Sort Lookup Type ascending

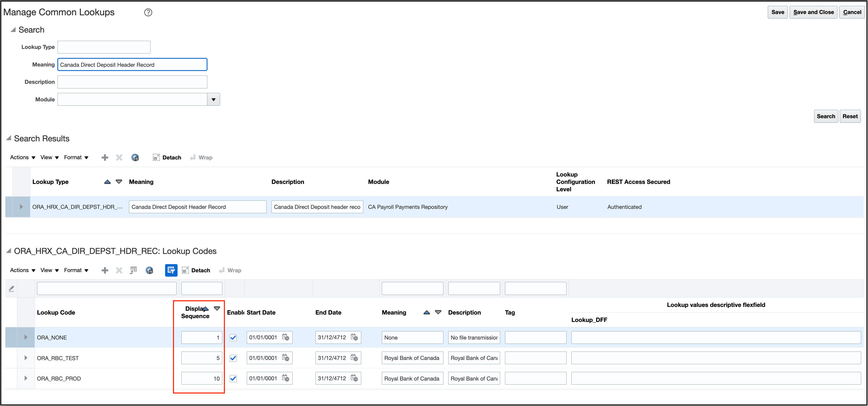(x=108, y=182)
